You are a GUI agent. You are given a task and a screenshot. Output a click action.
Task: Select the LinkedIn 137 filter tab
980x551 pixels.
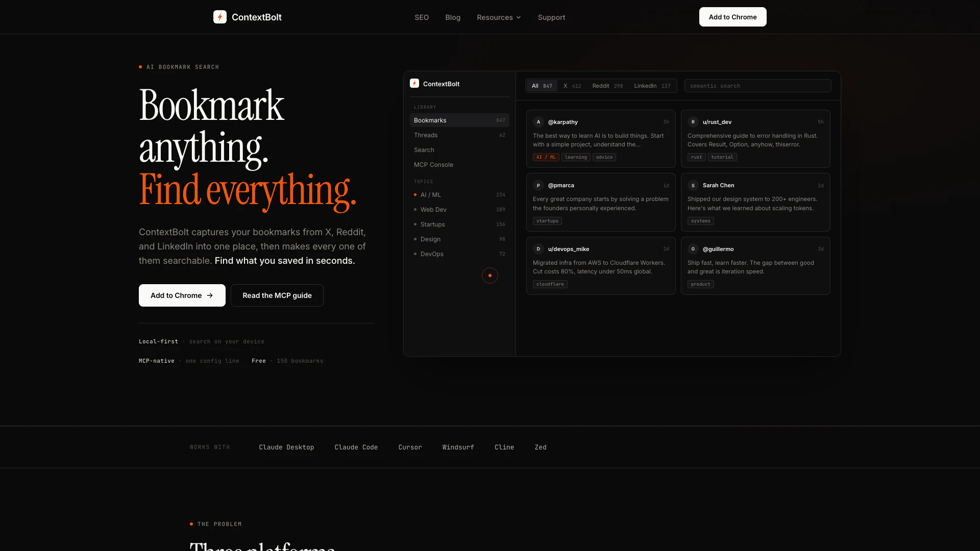[x=652, y=86]
